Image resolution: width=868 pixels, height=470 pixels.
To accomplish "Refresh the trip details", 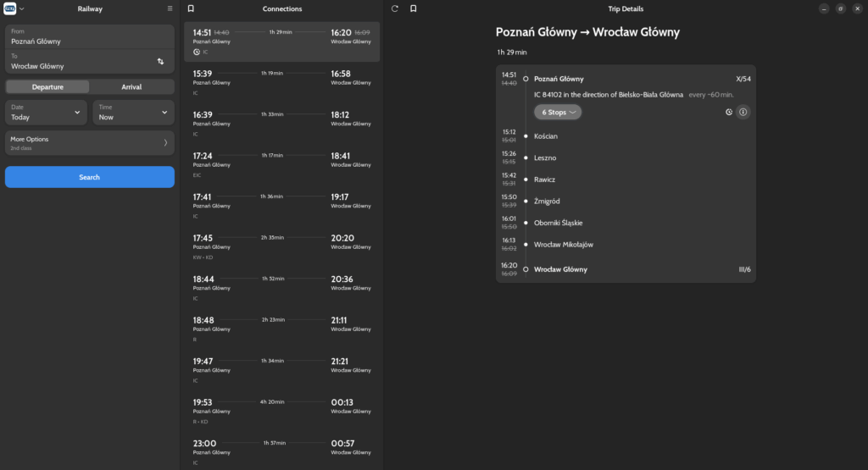I will 395,8.
